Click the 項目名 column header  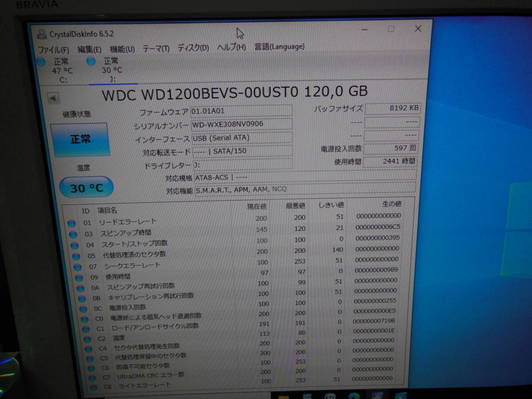tap(107, 210)
